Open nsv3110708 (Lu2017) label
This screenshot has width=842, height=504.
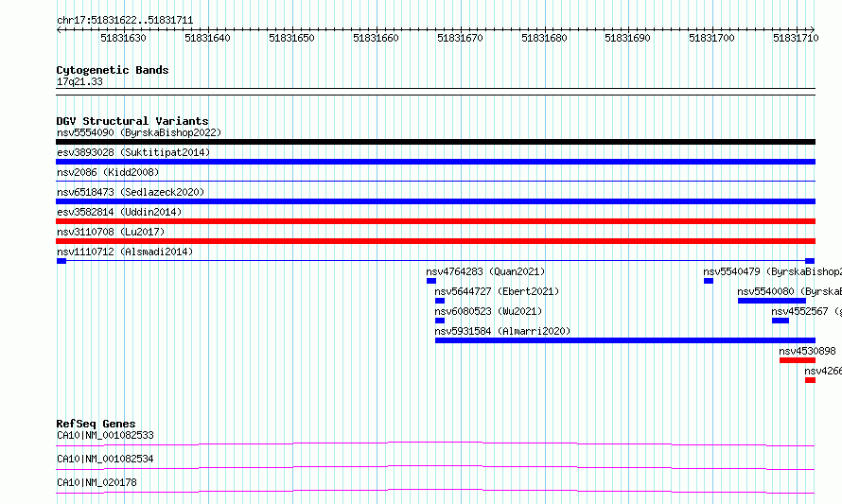coord(111,232)
